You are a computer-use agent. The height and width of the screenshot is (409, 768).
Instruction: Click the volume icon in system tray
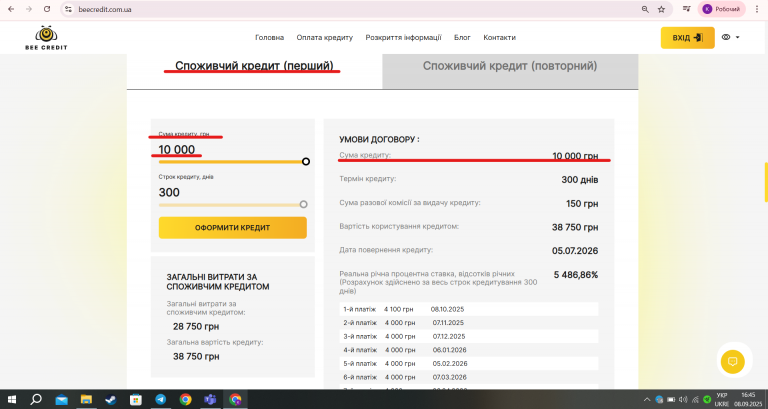click(683, 400)
